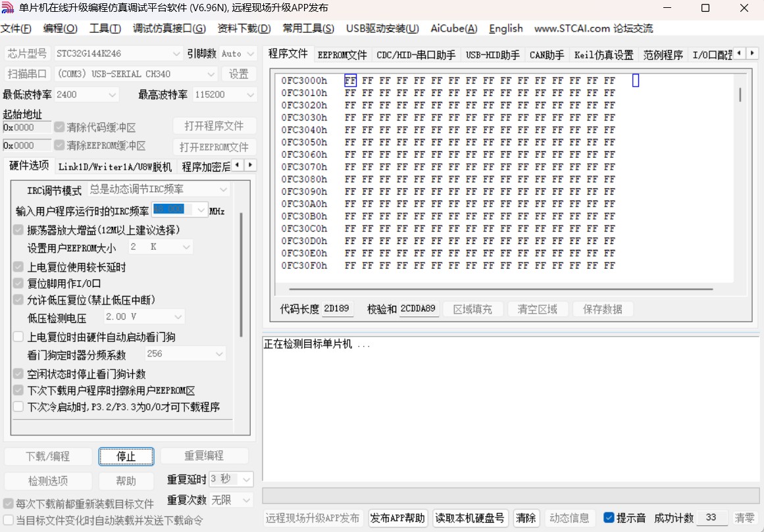
Task: Open the 常用工具(S) menu
Action: click(x=308, y=29)
